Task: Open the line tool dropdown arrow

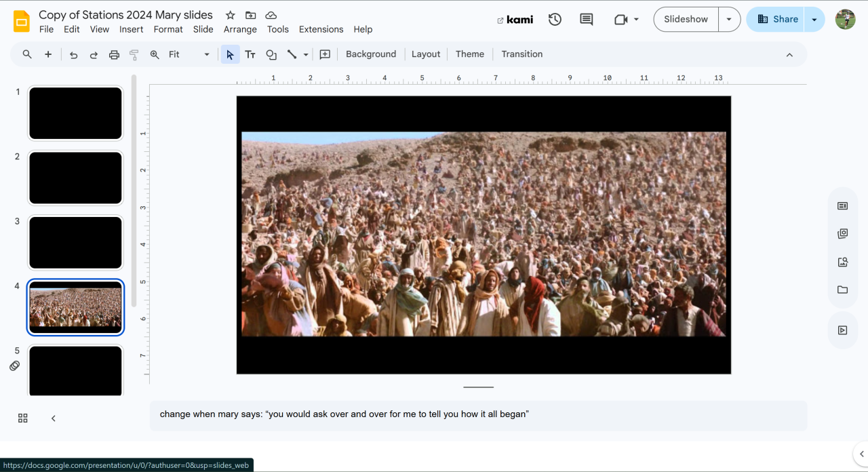Action: [306, 55]
